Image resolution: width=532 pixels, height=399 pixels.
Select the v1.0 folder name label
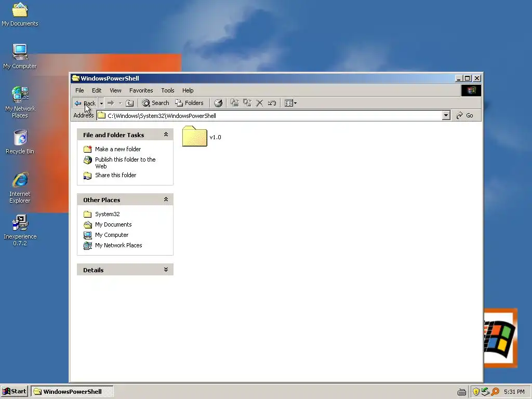(215, 137)
